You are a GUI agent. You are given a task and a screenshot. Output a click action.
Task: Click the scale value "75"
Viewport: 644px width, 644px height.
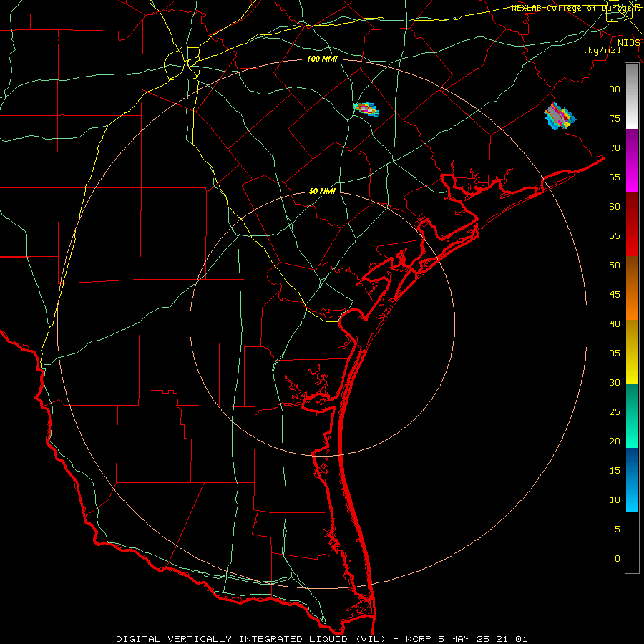click(x=615, y=118)
